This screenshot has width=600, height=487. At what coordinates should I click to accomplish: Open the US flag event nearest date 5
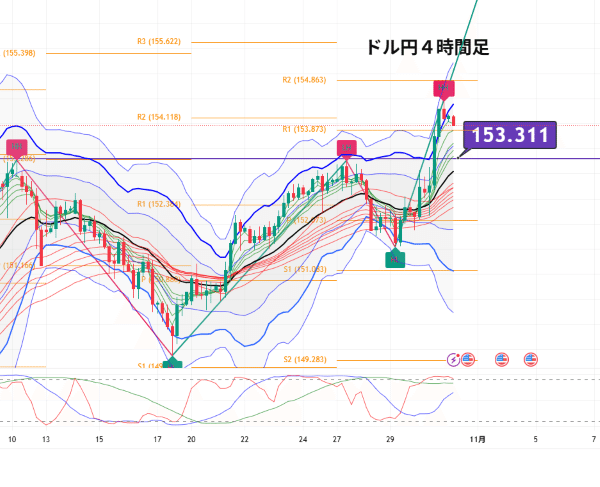click(x=530, y=360)
